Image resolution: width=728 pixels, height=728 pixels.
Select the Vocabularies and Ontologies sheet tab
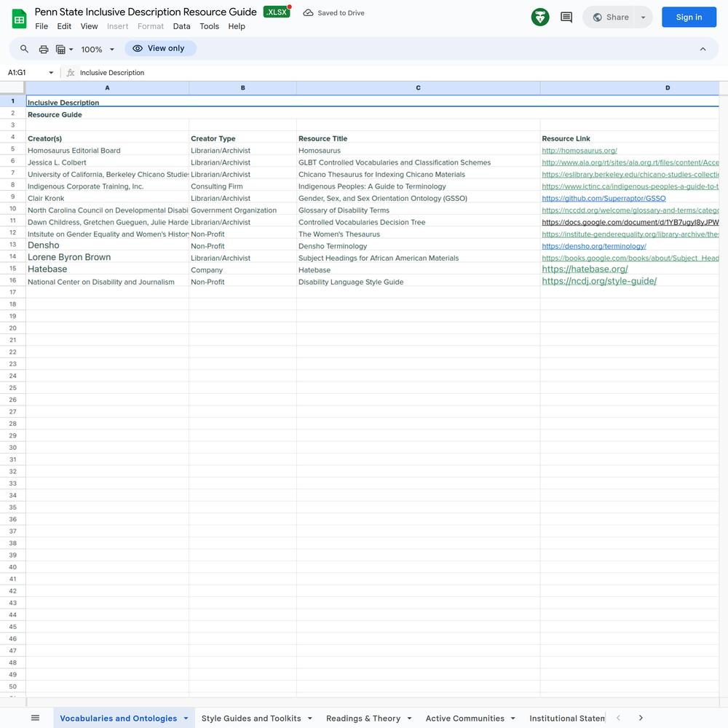pos(119,719)
